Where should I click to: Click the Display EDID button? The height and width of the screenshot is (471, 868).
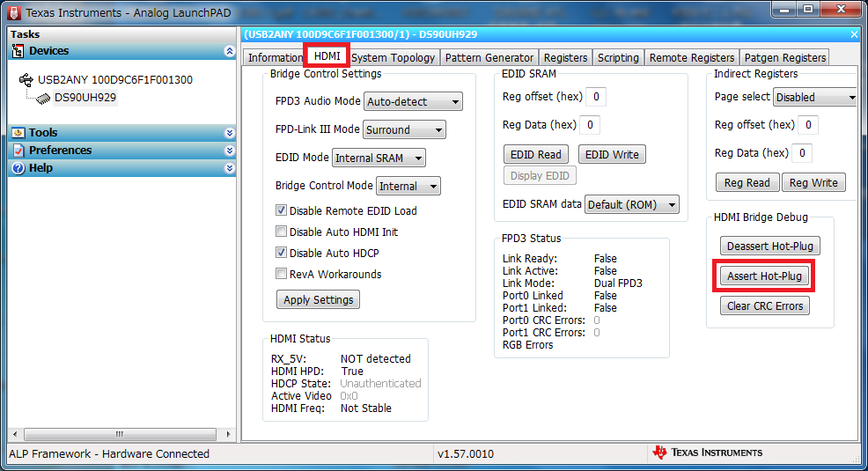tap(540, 175)
